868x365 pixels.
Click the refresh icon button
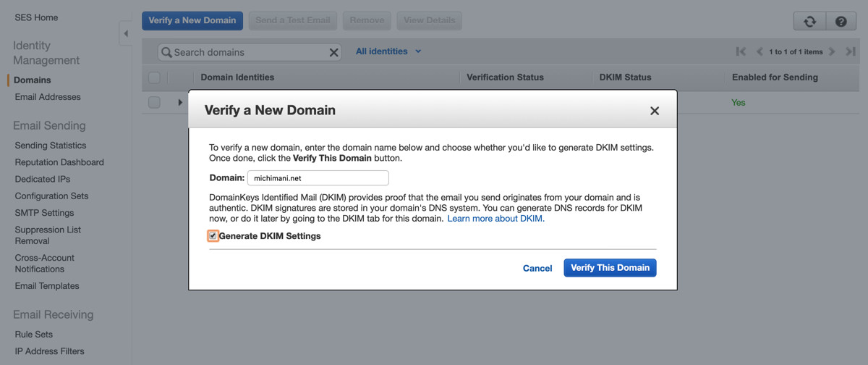pyautogui.click(x=810, y=21)
